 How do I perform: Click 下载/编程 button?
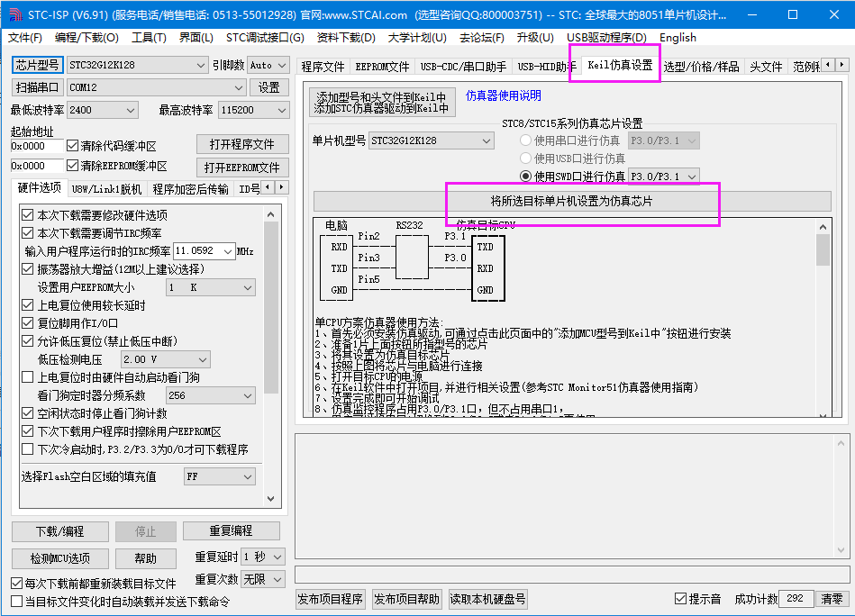click(x=60, y=531)
